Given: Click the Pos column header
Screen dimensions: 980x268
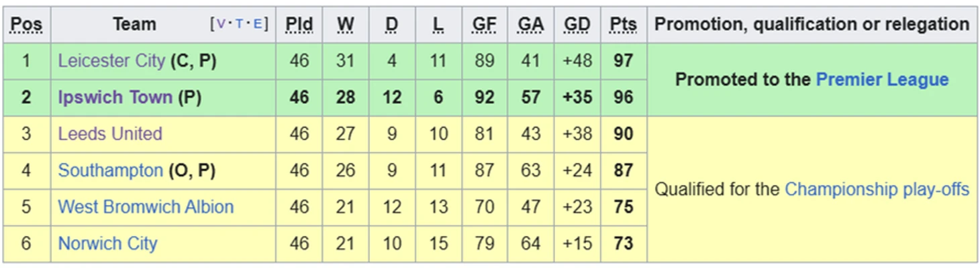Looking at the screenshot, I should [26, 25].
